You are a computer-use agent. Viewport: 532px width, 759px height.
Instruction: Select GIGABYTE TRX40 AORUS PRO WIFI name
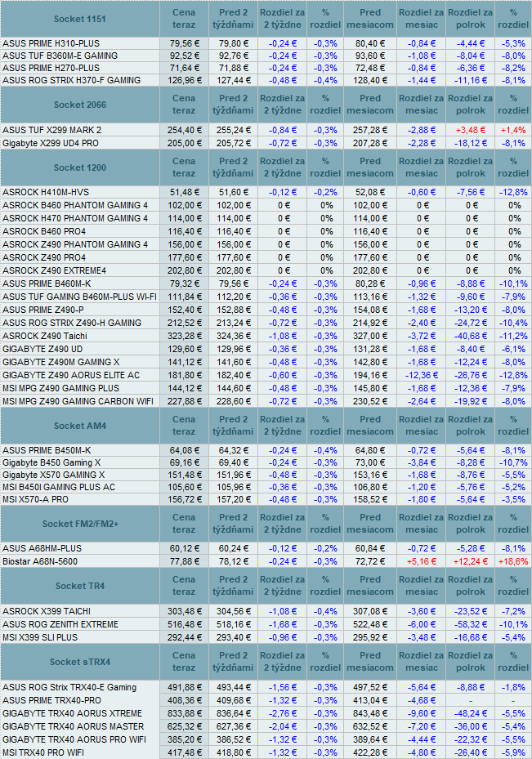74,739
